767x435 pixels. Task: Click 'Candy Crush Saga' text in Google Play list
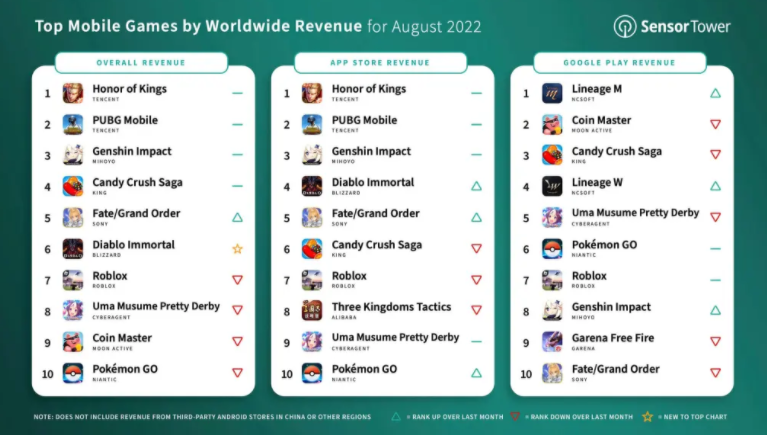(617, 152)
